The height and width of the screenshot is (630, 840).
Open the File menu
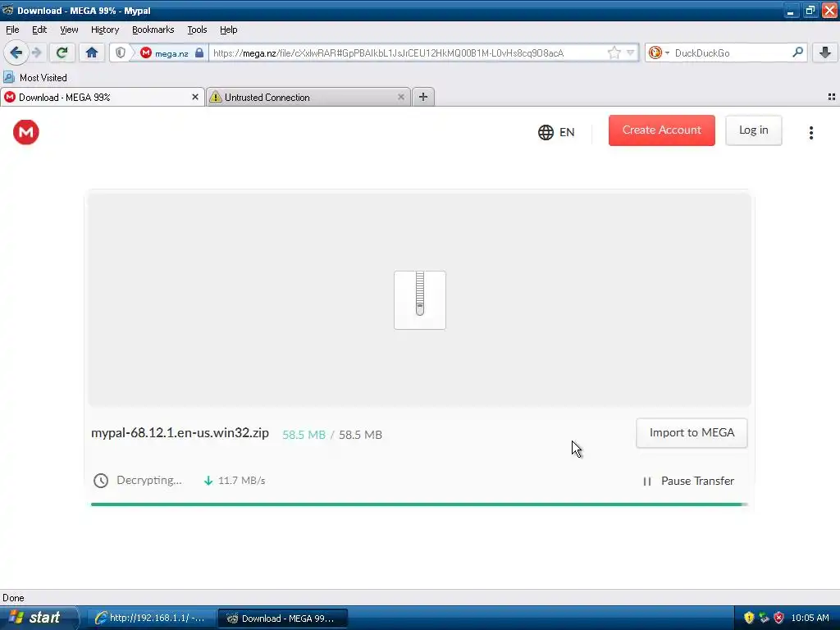[x=12, y=30]
